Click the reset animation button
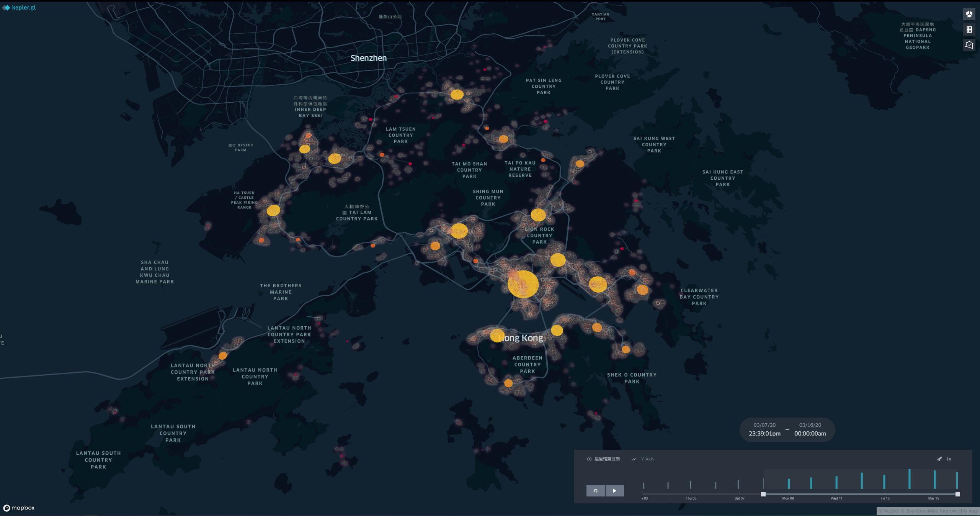 pyautogui.click(x=595, y=491)
